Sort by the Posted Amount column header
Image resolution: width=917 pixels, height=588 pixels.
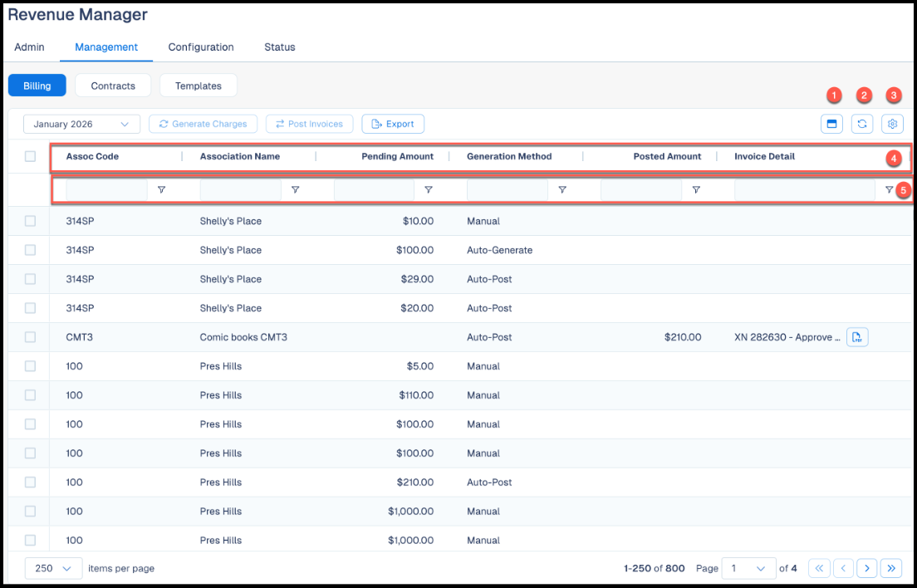click(667, 157)
